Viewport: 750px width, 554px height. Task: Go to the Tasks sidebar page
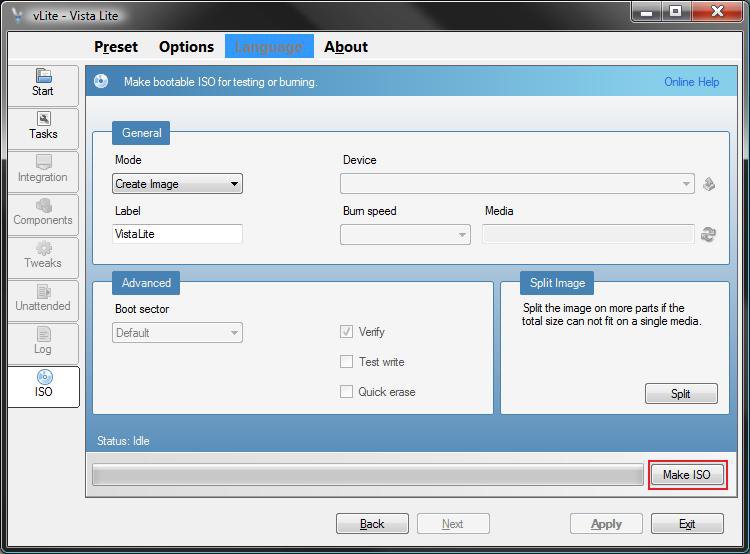tap(43, 128)
